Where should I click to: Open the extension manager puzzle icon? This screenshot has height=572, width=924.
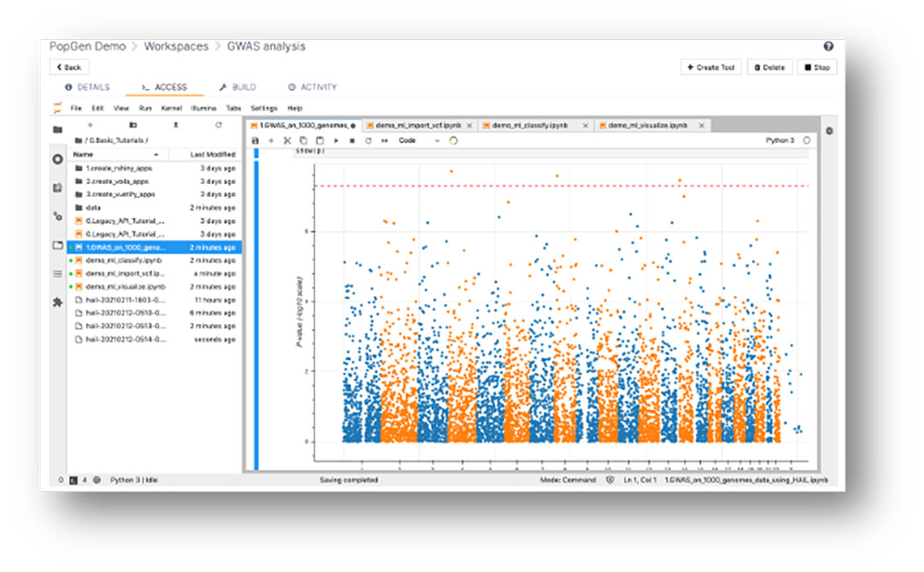coord(58,302)
